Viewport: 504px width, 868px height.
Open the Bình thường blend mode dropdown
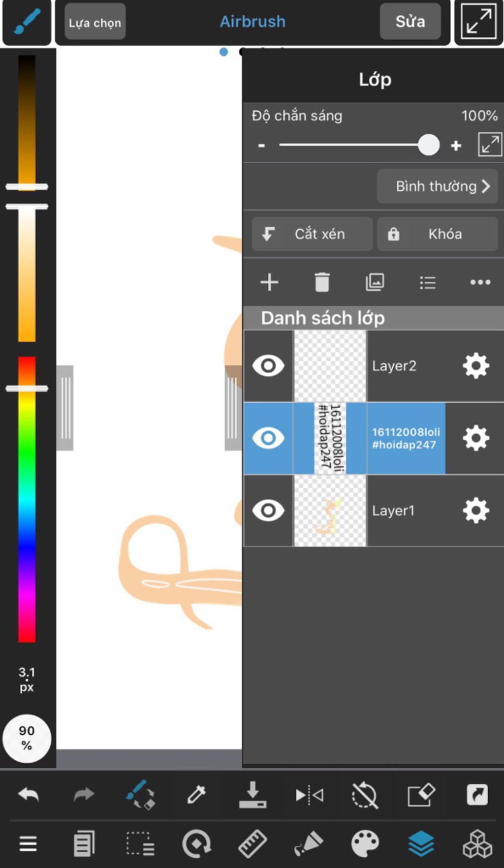pyautogui.click(x=437, y=186)
